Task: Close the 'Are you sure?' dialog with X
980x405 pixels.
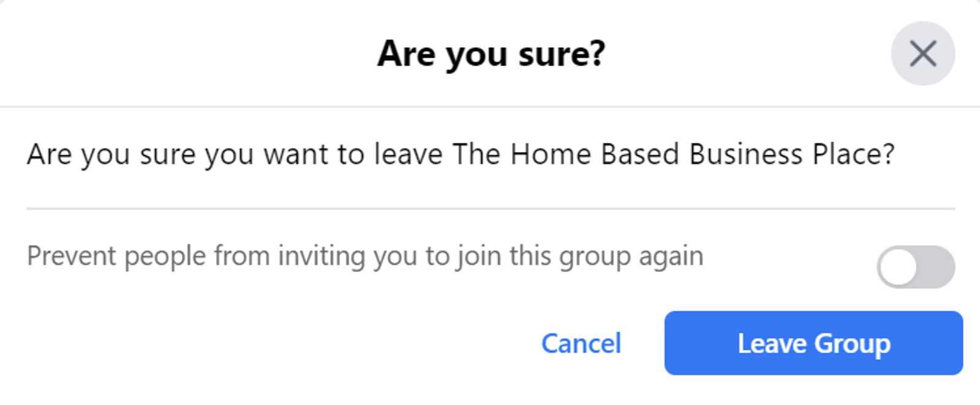Action: pyautogui.click(x=922, y=53)
